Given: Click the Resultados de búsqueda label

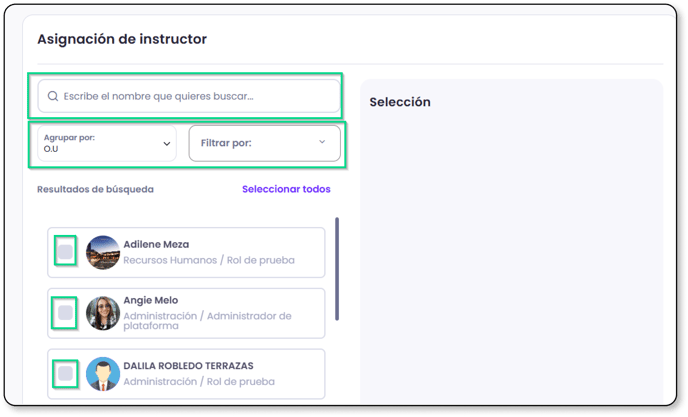Looking at the screenshot, I should pyautogui.click(x=95, y=189).
